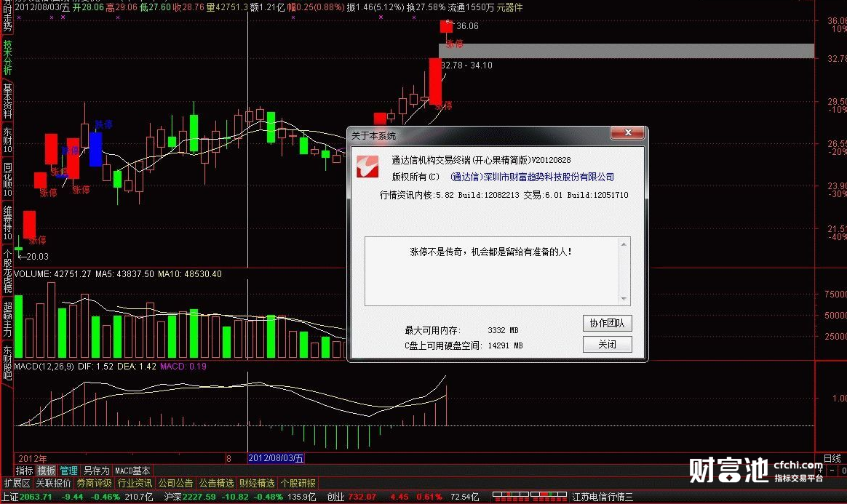
Task: Open the 个股研报 tab
Action: point(298,484)
